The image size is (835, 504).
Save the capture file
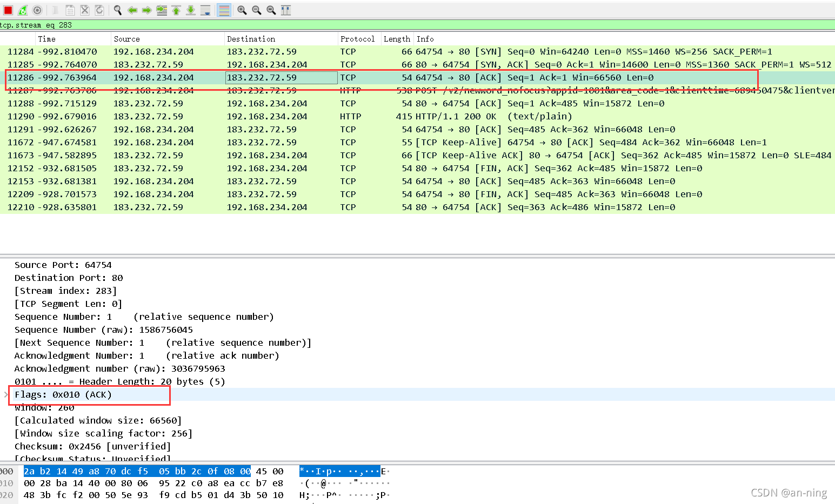click(70, 10)
